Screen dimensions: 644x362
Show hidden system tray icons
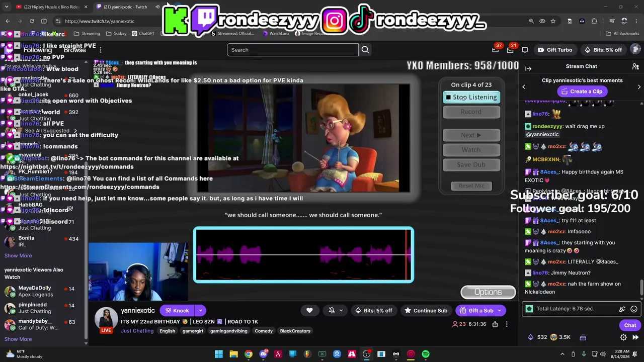point(562,354)
